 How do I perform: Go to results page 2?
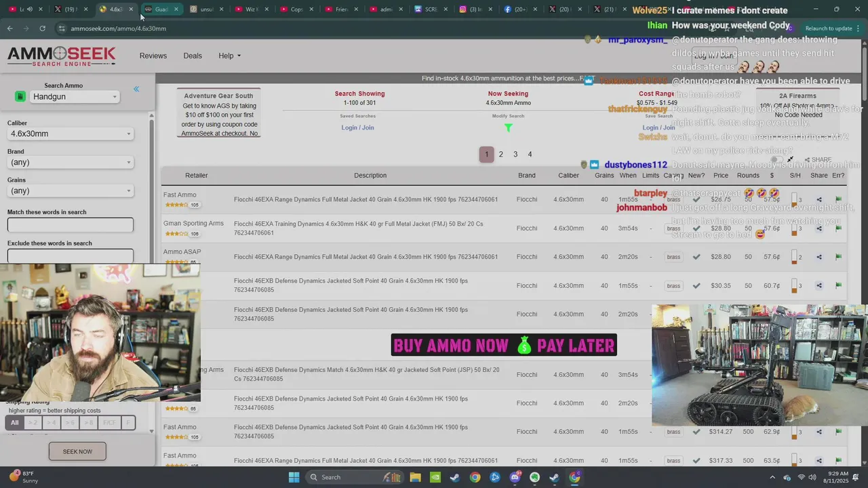[501, 155]
